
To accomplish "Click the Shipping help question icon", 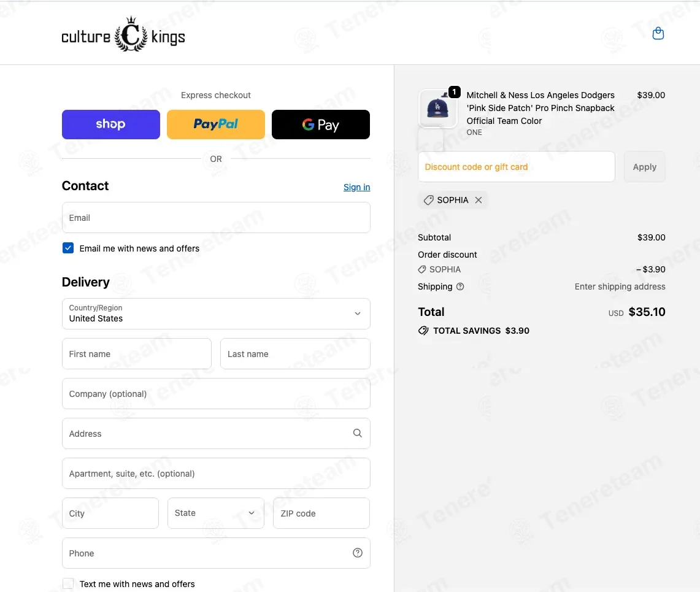I will pyautogui.click(x=460, y=286).
